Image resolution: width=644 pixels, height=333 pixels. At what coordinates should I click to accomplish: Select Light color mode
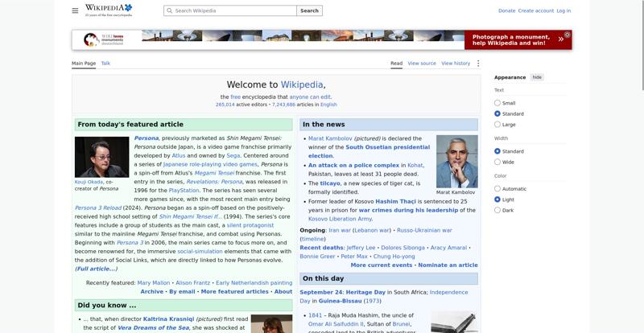[x=497, y=199]
